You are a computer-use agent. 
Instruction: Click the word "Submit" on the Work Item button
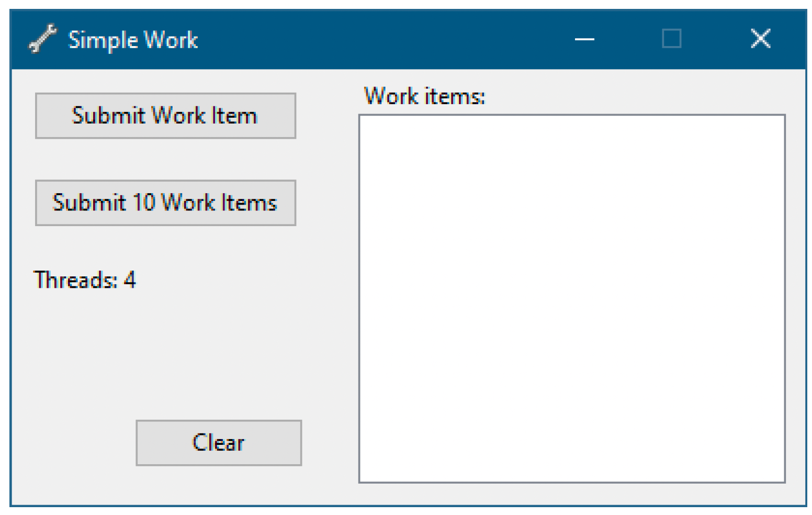pyautogui.click(x=108, y=116)
